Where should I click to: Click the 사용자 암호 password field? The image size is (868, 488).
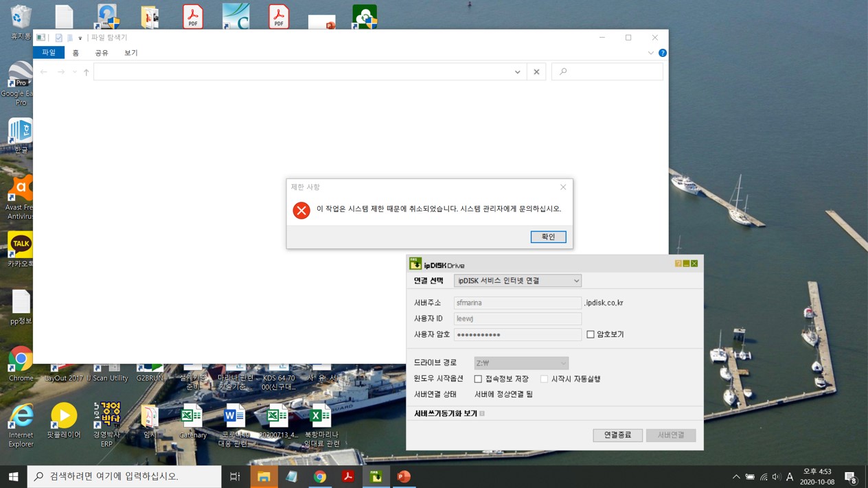[x=518, y=334]
